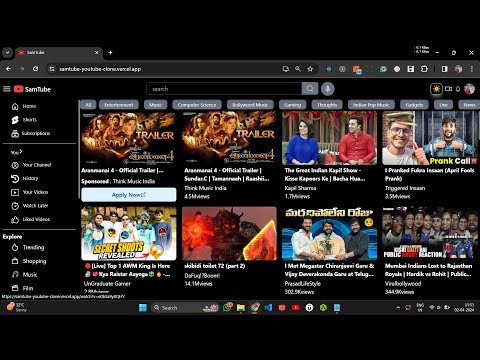Select the Bollywood Music category chip
The height and width of the screenshot is (360, 480).
point(250,105)
